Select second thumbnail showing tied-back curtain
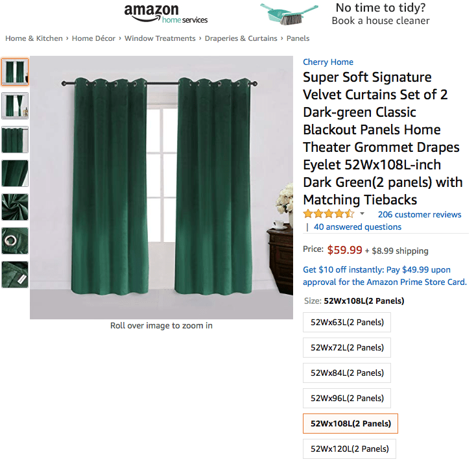This screenshot has width=476, height=468. tap(15, 106)
